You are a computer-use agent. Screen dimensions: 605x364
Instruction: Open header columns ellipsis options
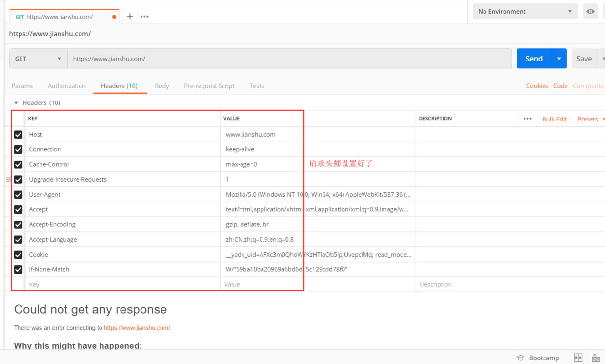coord(527,119)
